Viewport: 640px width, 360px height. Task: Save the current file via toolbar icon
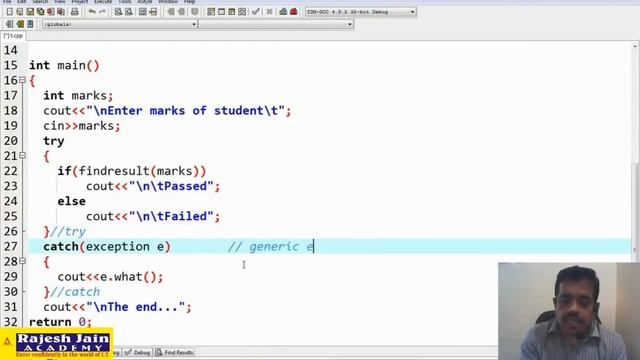[30, 12]
